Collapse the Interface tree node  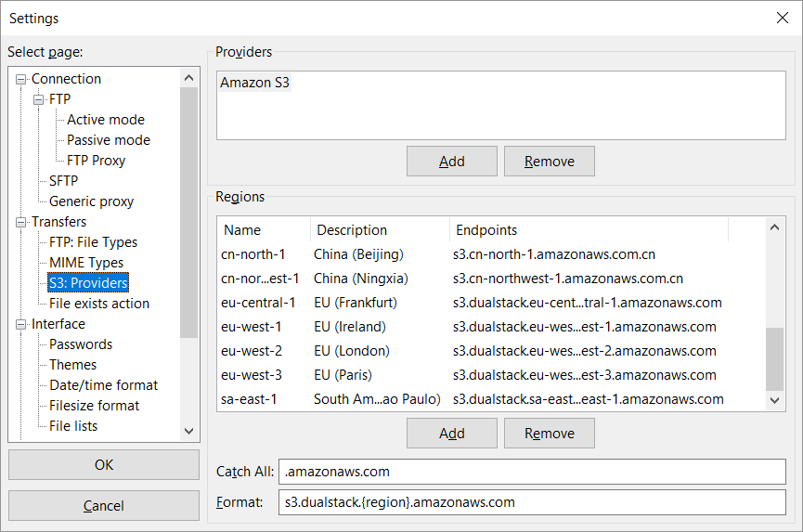[x=21, y=324]
